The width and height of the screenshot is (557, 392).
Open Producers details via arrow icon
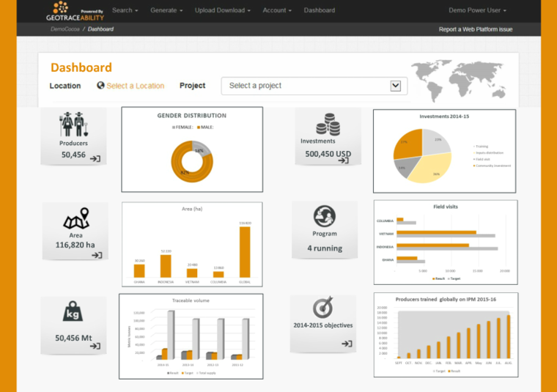(x=95, y=158)
